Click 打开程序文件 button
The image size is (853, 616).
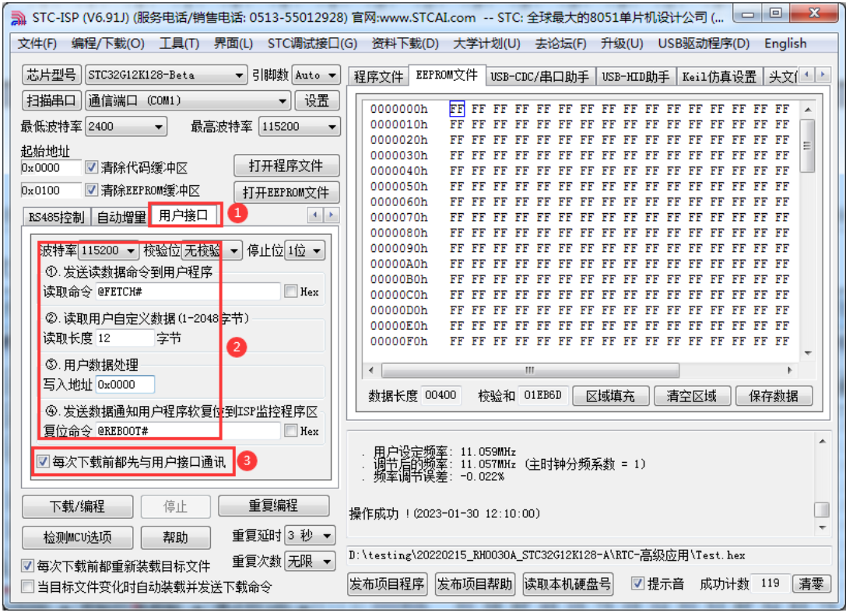286,166
